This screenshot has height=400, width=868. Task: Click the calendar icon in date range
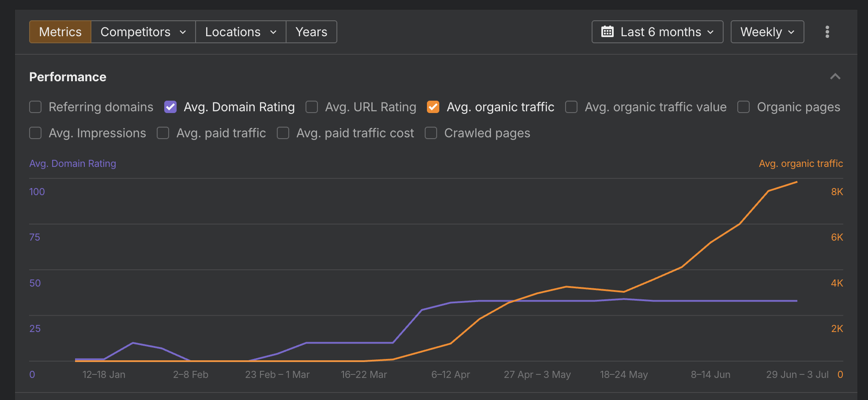click(608, 32)
